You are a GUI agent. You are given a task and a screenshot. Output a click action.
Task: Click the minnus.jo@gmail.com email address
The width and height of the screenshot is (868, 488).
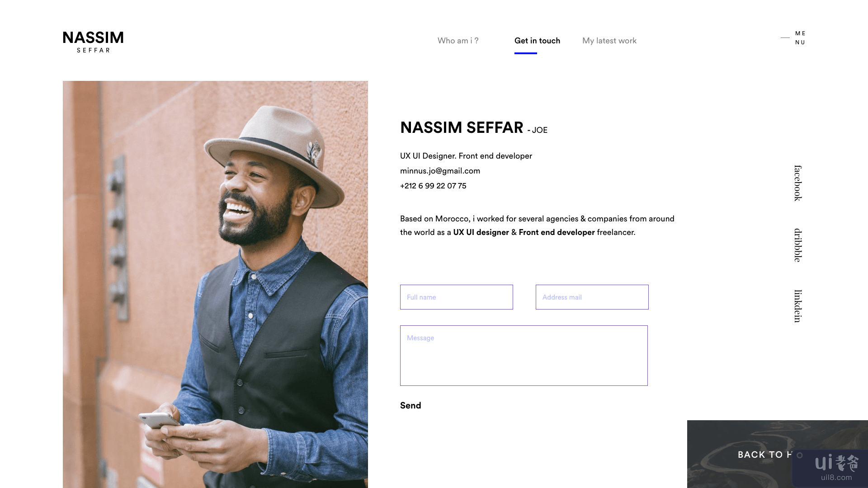[440, 171]
